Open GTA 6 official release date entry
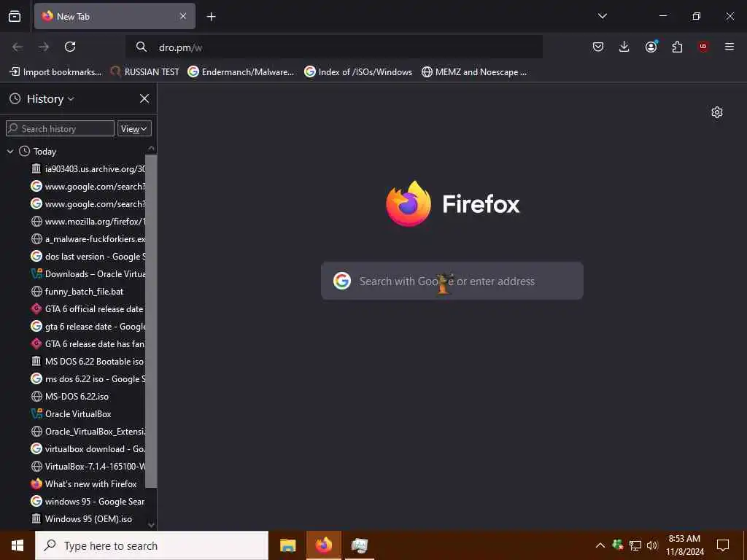Screen dimensions: 747x560 [88, 309]
